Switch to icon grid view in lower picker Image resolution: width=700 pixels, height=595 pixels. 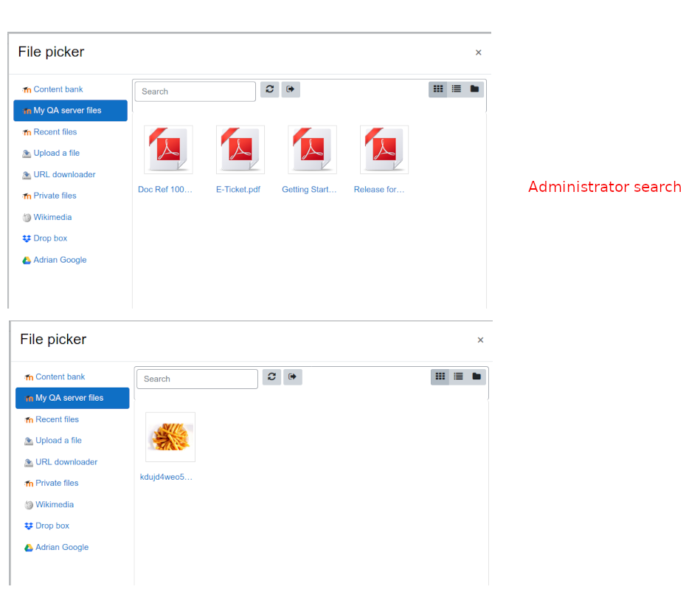440,376
